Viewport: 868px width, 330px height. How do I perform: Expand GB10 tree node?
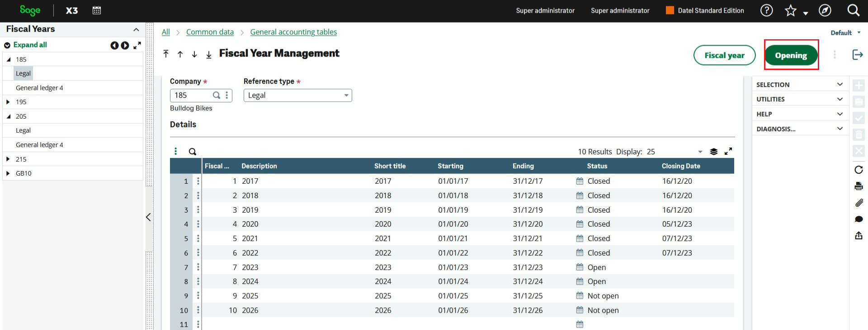[x=8, y=173]
